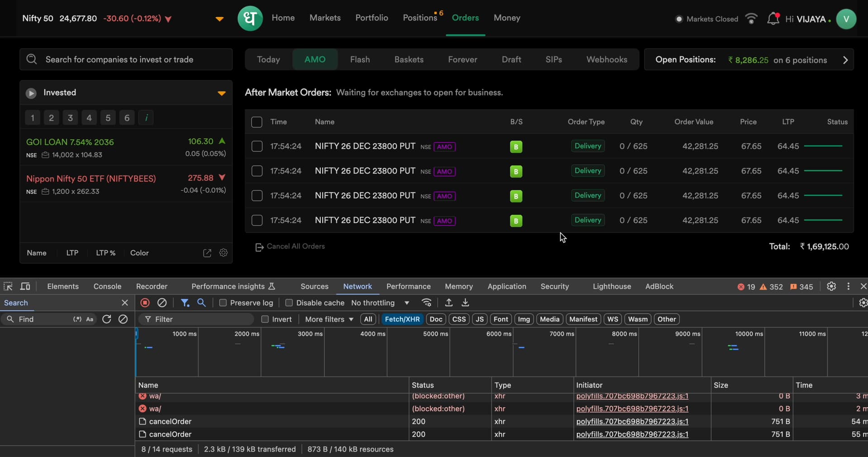This screenshot has height=457, width=868.
Task: Select the WS filter button
Action: point(613,319)
